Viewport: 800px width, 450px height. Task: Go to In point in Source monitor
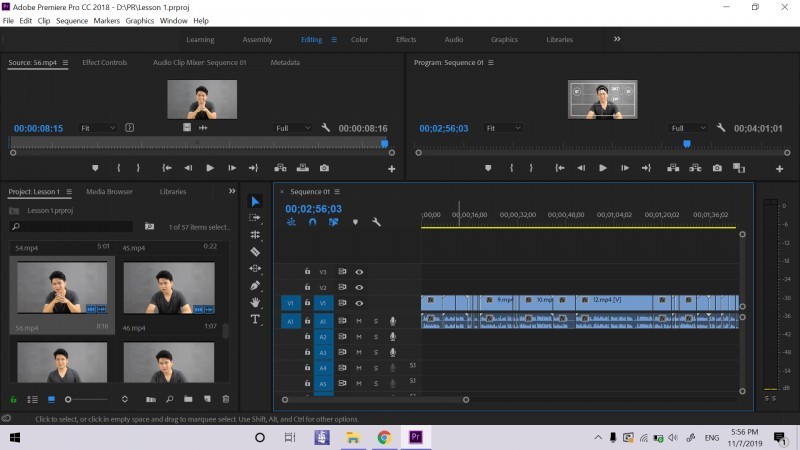[x=167, y=168]
